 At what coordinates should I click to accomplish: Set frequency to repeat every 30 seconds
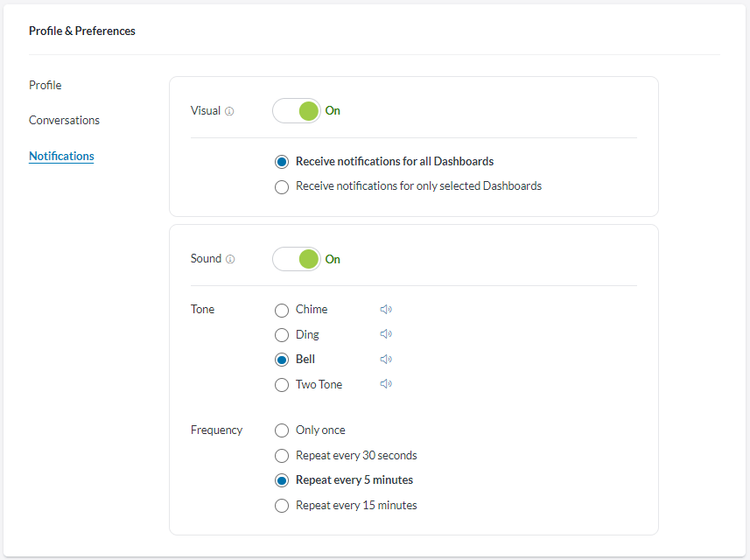click(x=282, y=456)
